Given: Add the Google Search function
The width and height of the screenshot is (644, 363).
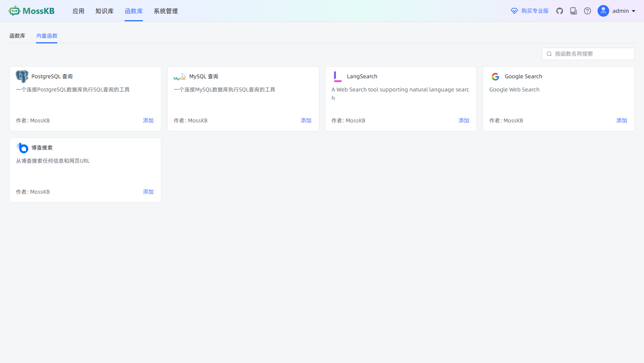Looking at the screenshot, I should 622,120.
